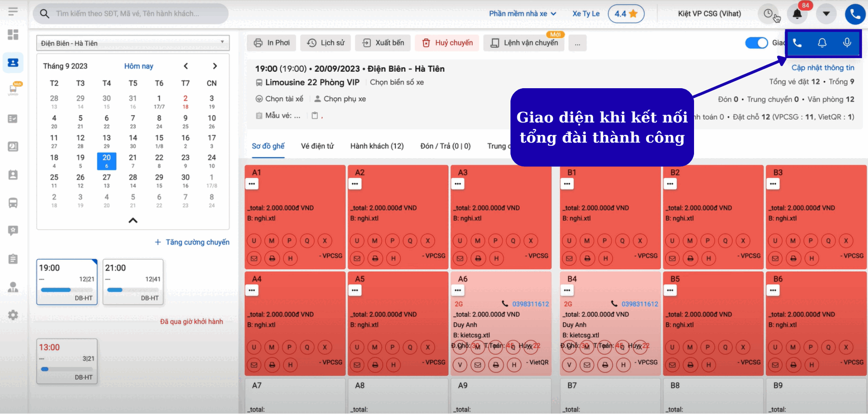This screenshot has width=868, height=415.
Task: Open the Phần mềm nhà xe dropdown
Action: [x=522, y=14]
